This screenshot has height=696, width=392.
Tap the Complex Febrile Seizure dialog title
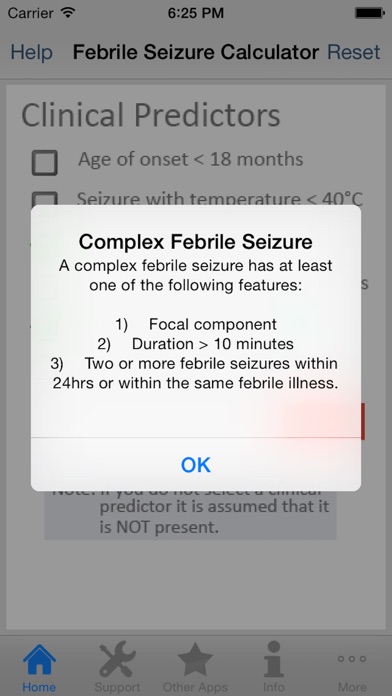coord(196,242)
